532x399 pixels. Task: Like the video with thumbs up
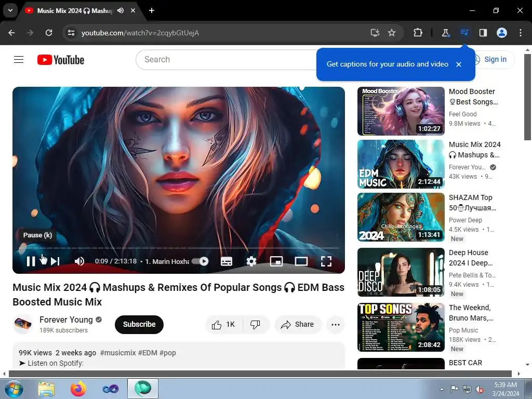click(x=223, y=324)
